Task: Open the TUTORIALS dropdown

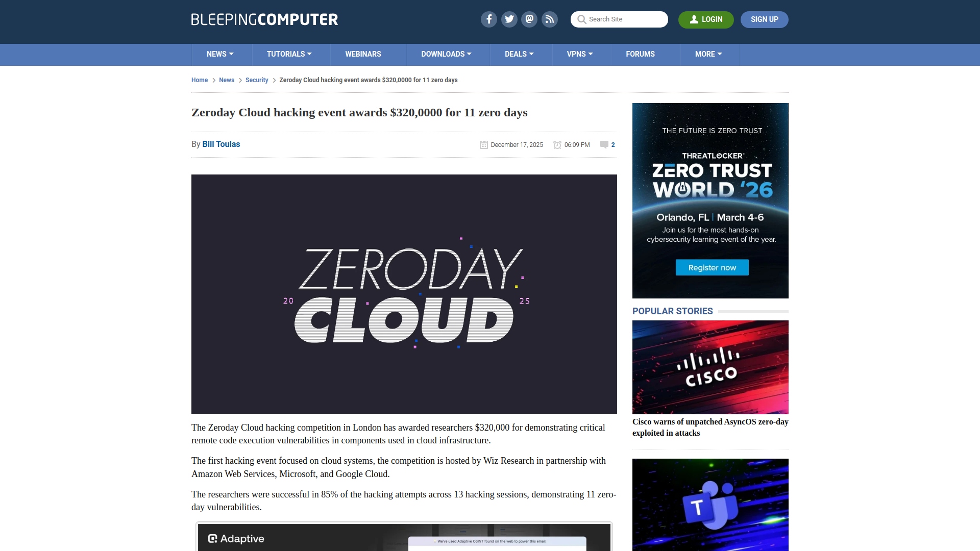Action: click(289, 54)
